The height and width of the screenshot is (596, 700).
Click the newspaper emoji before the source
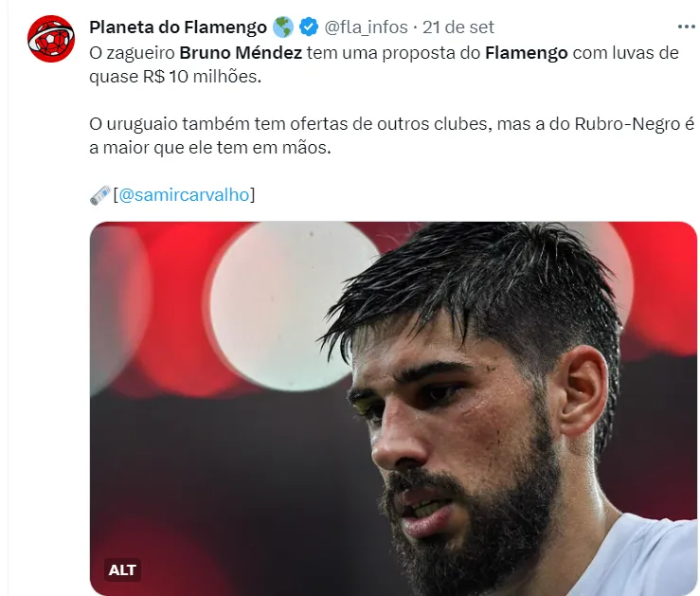pos(100,195)
